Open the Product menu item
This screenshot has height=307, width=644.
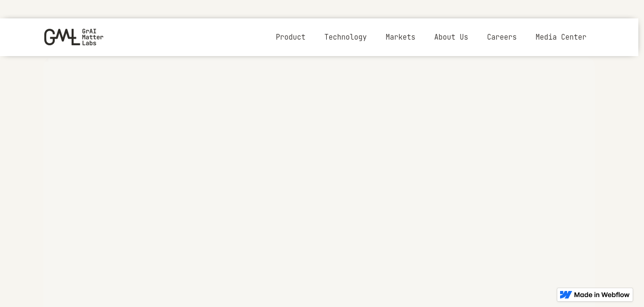[290, 37]
